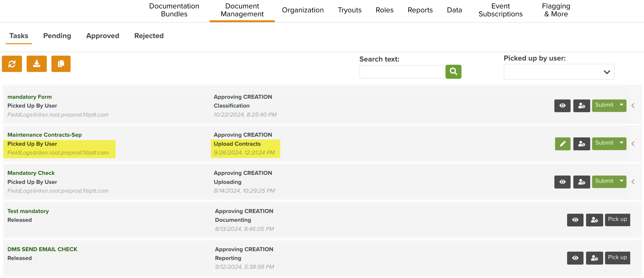
Task: Click the orange copy documents icon
Action: (x=61, y=64)
